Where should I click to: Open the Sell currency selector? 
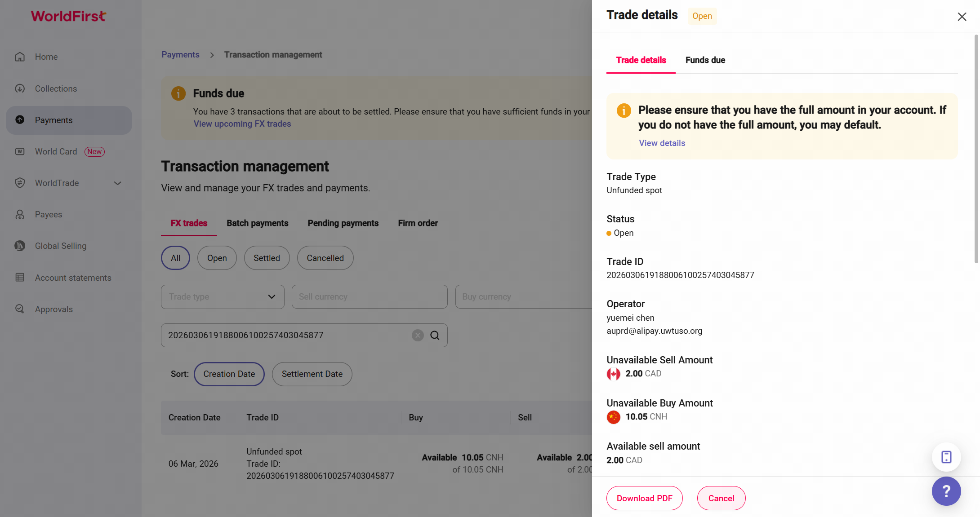coord(369,297)
